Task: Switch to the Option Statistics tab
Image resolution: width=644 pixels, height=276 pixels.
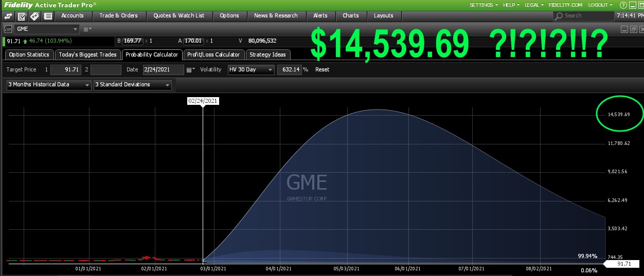Action: pos(29,54)
